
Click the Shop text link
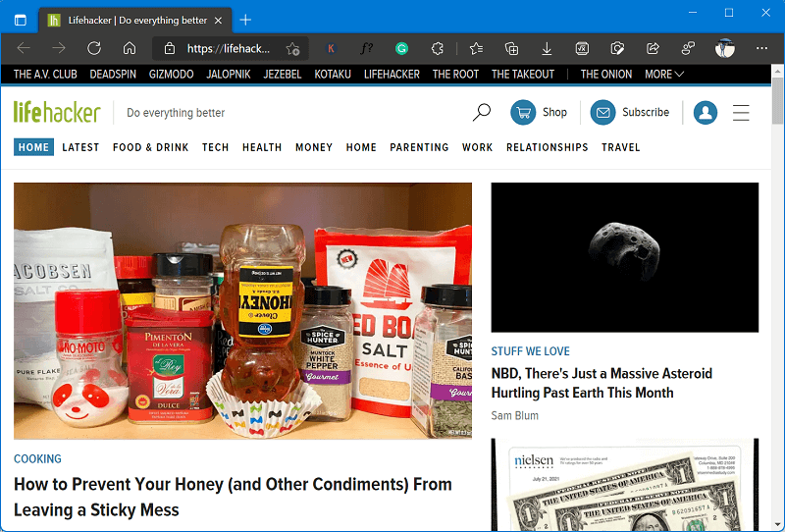554,112
